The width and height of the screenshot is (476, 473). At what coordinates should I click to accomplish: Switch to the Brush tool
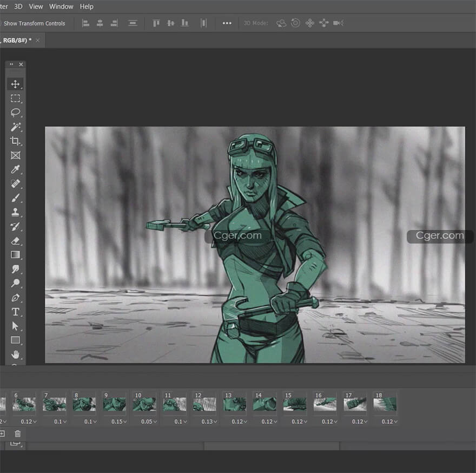click(x=15, y=198)
